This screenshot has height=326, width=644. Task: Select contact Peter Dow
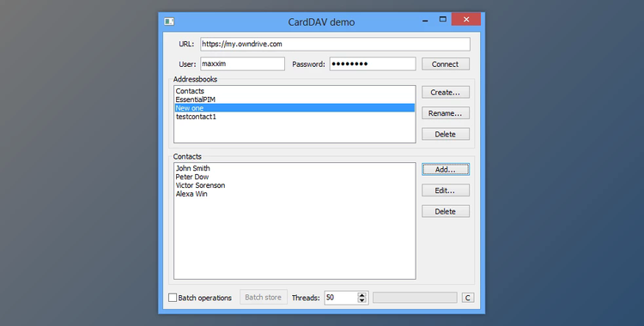tap(295, 177)
